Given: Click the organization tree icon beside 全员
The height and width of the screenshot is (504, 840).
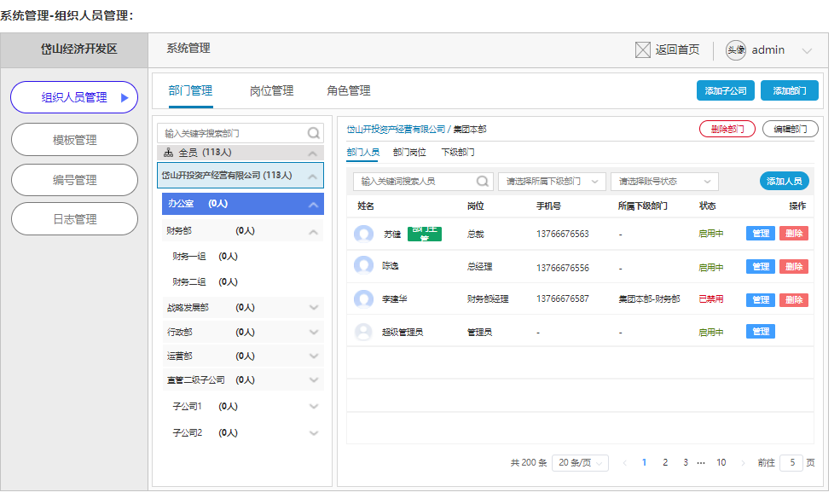Looking at the screenshot, I should coord(168,153).
